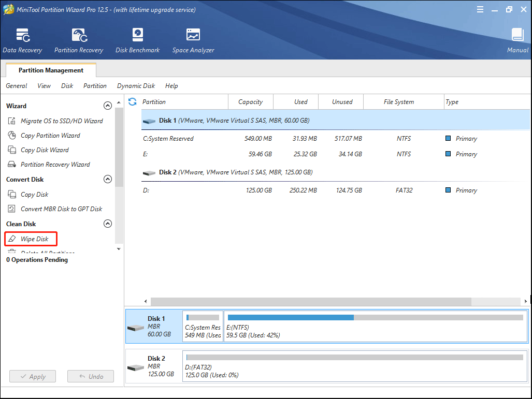
Task: Click the Copy Disk Wizard icon
Action: pos(12,150)
